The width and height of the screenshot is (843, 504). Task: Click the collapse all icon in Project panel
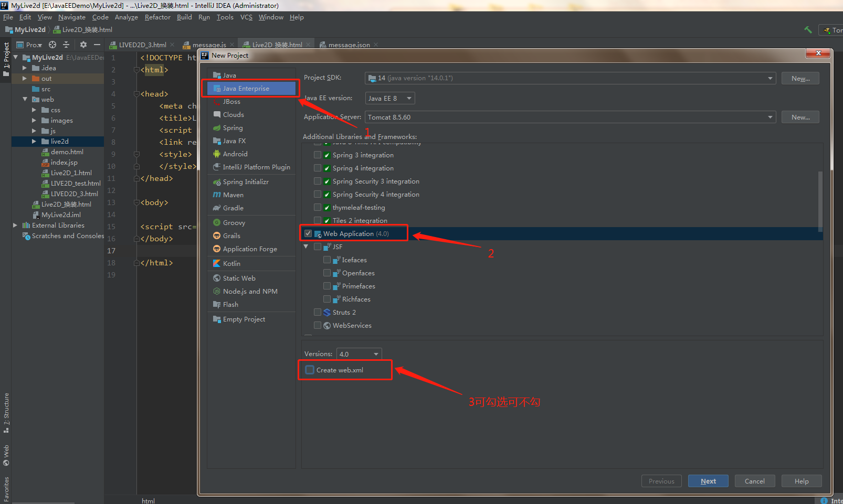point(66,45)
